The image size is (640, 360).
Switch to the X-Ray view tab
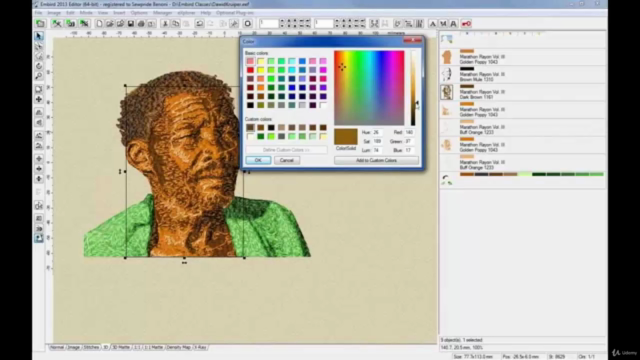pos(200,347)
